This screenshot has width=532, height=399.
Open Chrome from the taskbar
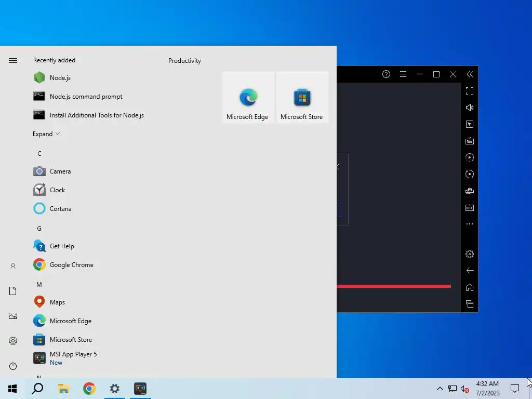point(89,389)
